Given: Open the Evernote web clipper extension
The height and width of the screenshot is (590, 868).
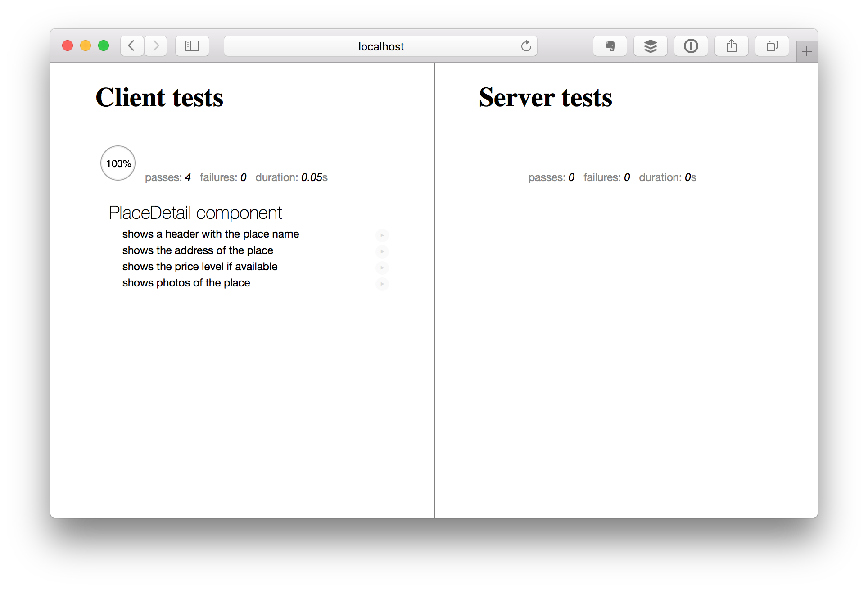Looking at the screenshot, I should point(610,46).
